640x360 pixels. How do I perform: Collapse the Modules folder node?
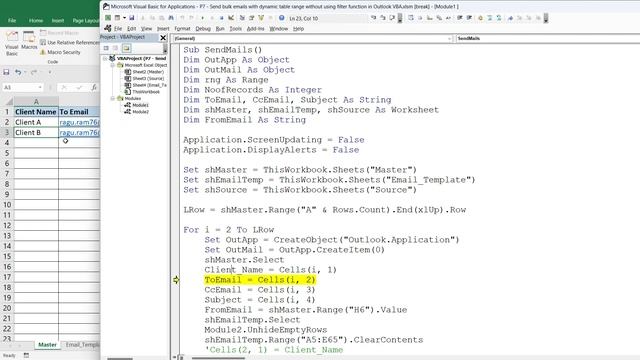pyautogui.click(x=113, y=98)
